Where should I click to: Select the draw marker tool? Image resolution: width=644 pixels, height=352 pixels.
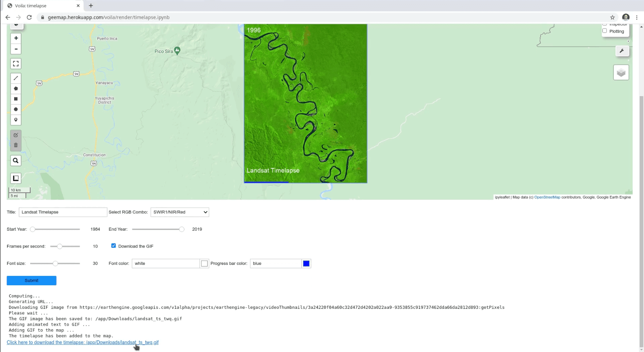[16, 120]
